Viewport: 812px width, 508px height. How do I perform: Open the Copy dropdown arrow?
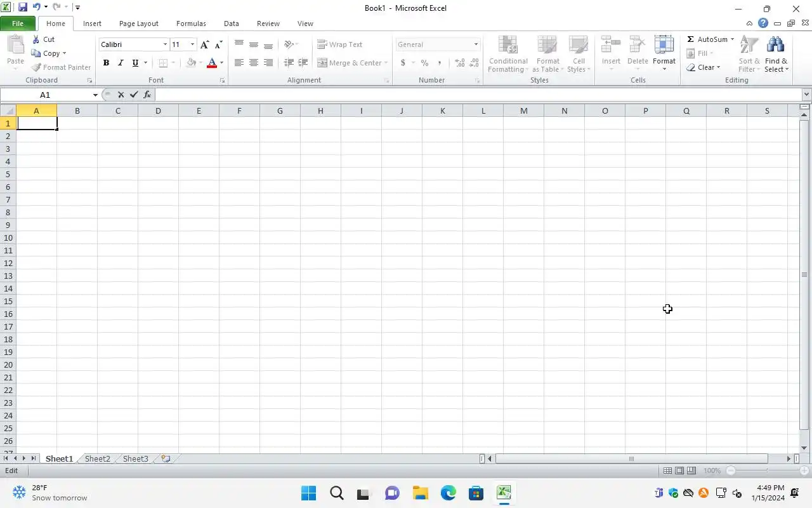64,53
